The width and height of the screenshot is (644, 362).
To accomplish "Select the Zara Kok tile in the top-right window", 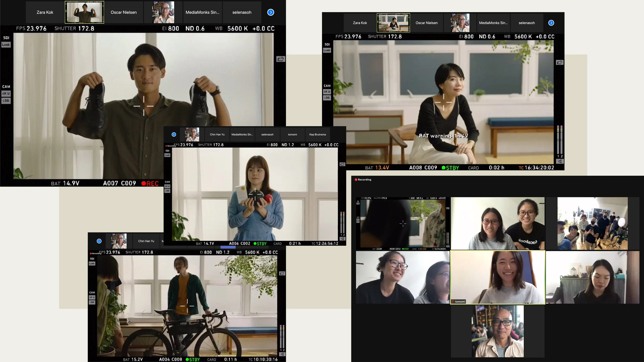I will tap(360, 23).
